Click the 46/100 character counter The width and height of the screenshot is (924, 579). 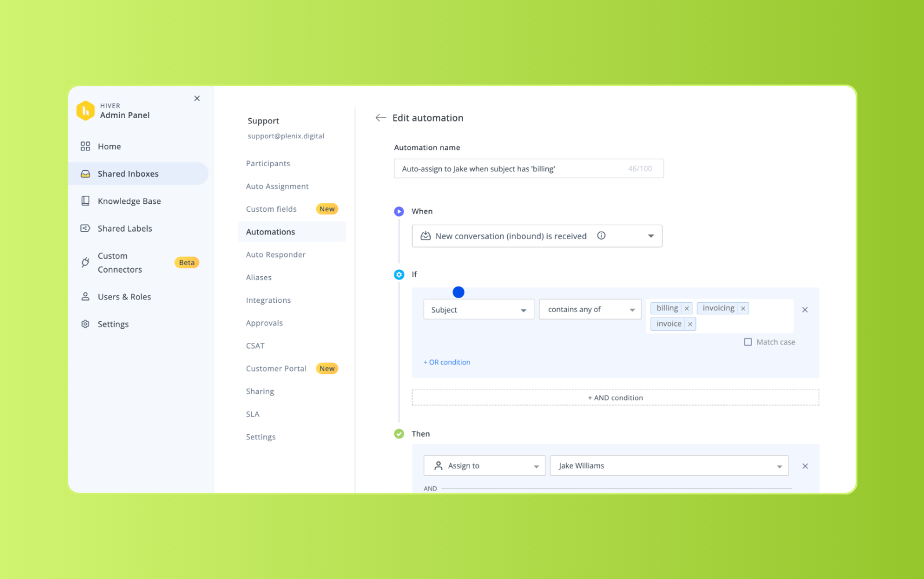point(640,168)
